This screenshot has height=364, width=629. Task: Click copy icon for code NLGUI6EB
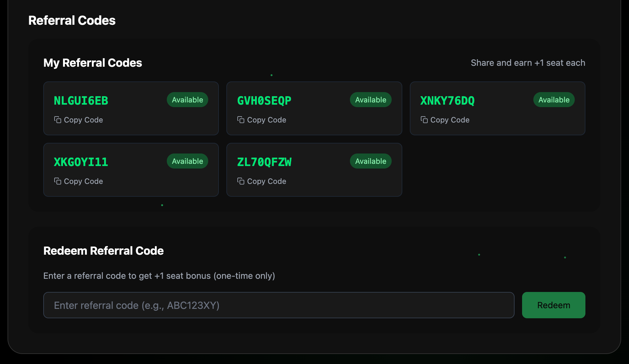coord(57,120)
